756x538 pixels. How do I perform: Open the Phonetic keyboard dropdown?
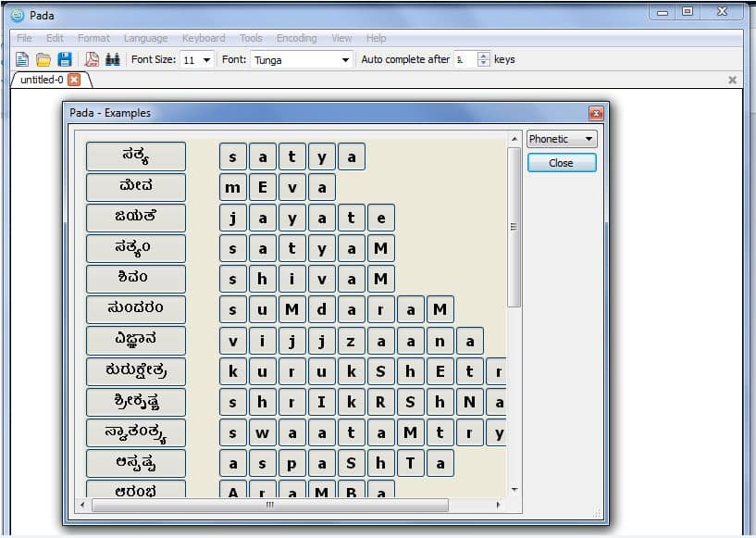click(561, 138)
